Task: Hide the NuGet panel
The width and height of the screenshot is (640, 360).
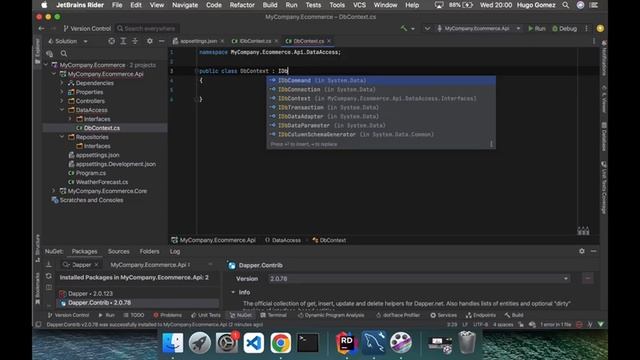Action: (x=593, y=251)
